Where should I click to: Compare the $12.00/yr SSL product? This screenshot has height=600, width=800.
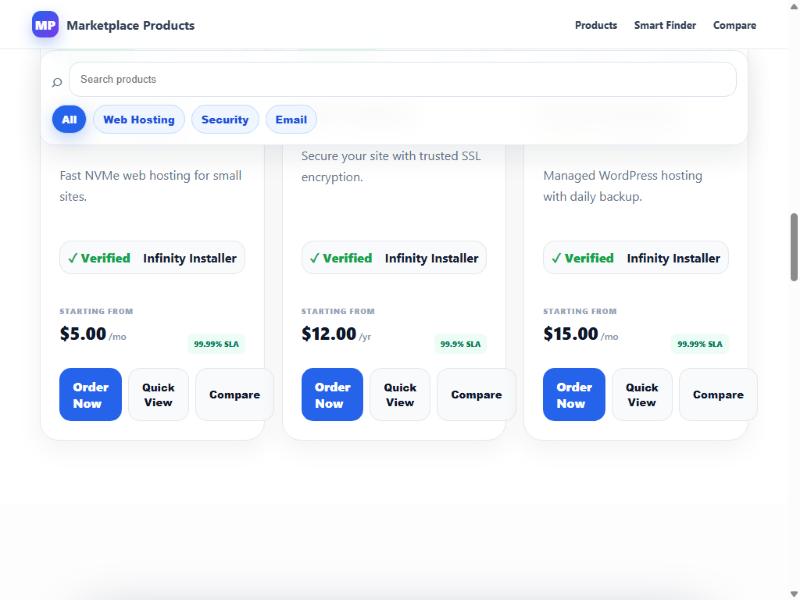(x=476, y=394)
